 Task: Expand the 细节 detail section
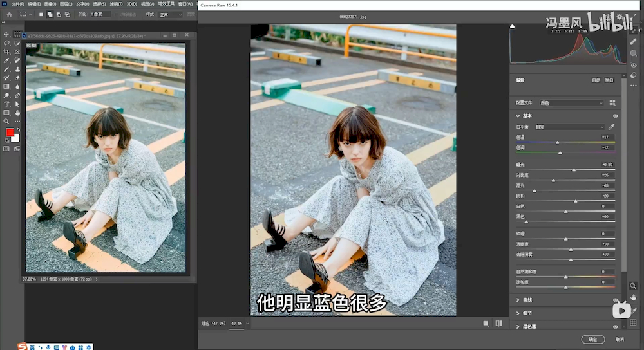pyautogui.click(x=518, y=313)
